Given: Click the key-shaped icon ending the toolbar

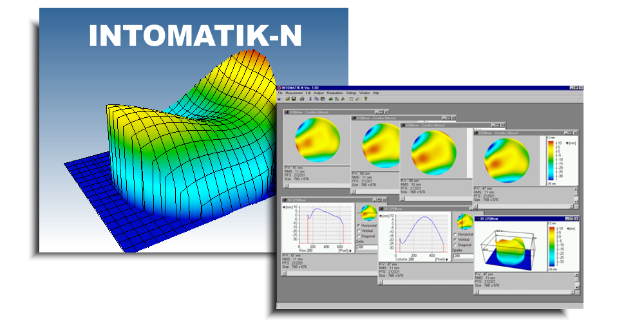Looking at the screenshot, I should tap(366, 99).
